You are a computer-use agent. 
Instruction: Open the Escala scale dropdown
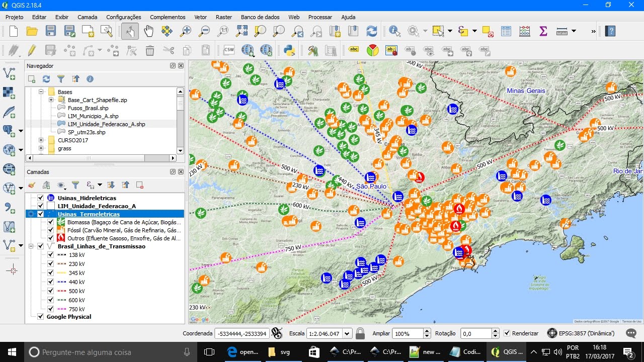point(348,333)
